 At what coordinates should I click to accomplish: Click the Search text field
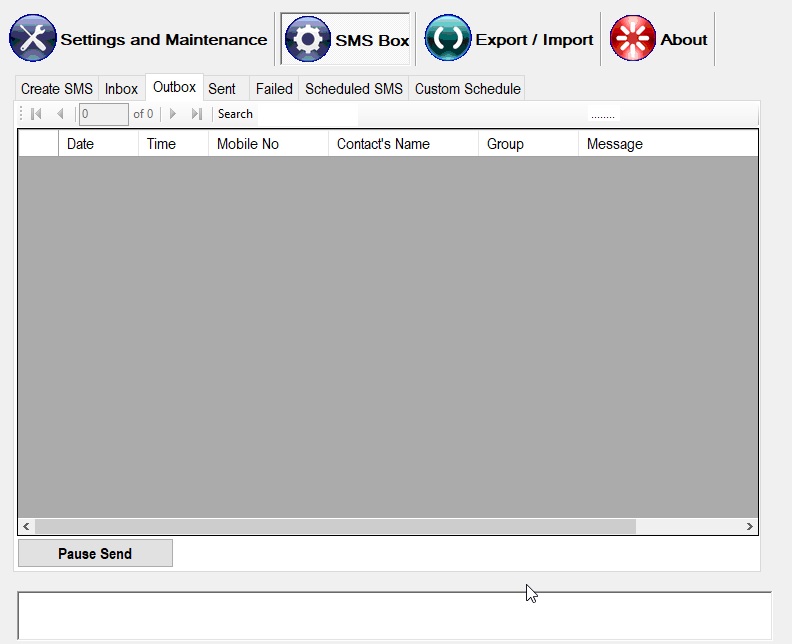pos(308,114)
